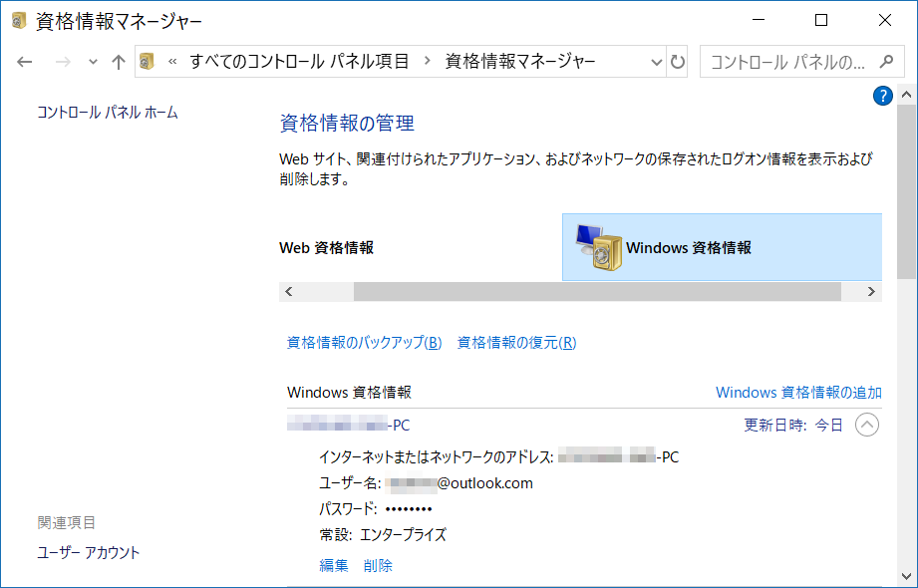The height and width of the screenshot is (588, 918).
Task: Click Windows 資格情報の追加 link
Action: click(798, 393)
